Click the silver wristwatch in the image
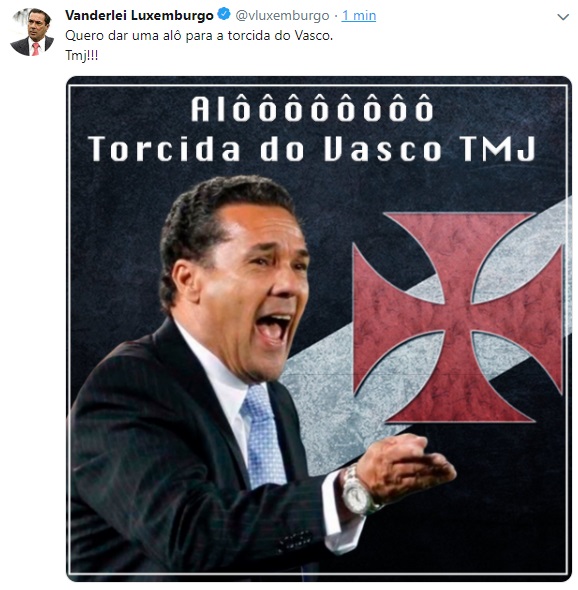 (358, 490)
